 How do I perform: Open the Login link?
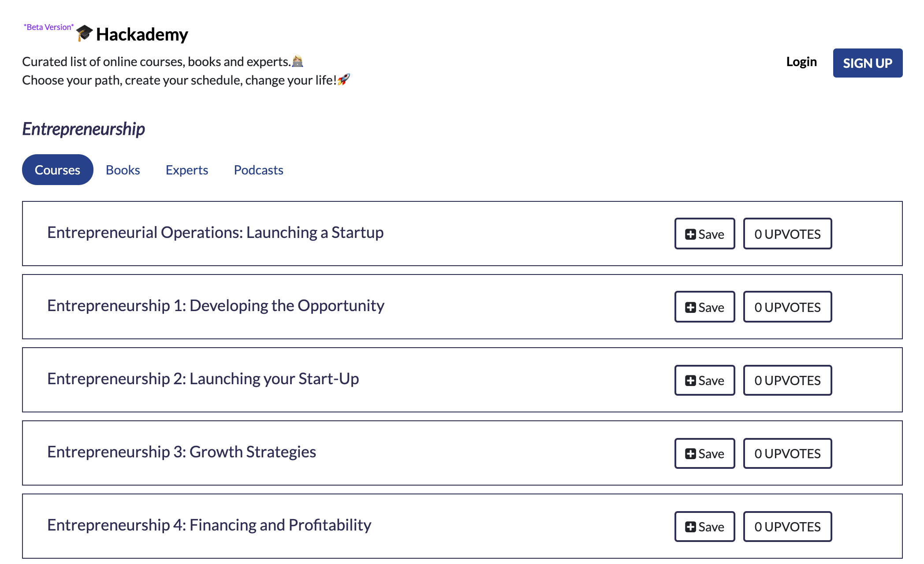(801, 62)
